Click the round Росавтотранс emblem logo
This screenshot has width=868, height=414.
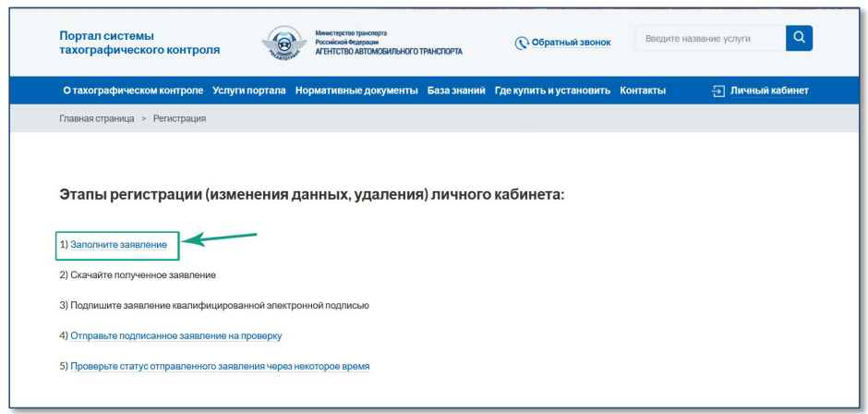(x=282, y=43)
